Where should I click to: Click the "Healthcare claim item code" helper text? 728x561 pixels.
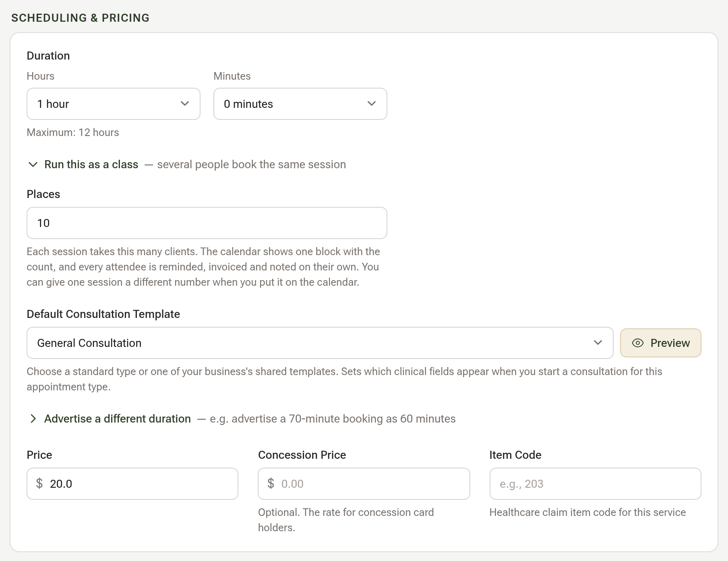tap(587, 512)
